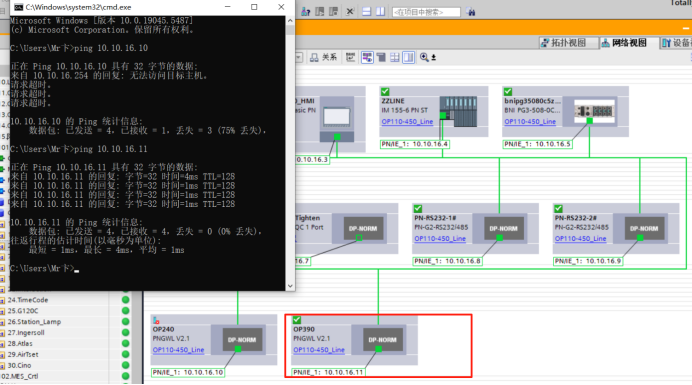Select the Tighten DP-NORM module
Viewport: 692px width, 385px height.
pyautogui.click(x=363, y=229)
